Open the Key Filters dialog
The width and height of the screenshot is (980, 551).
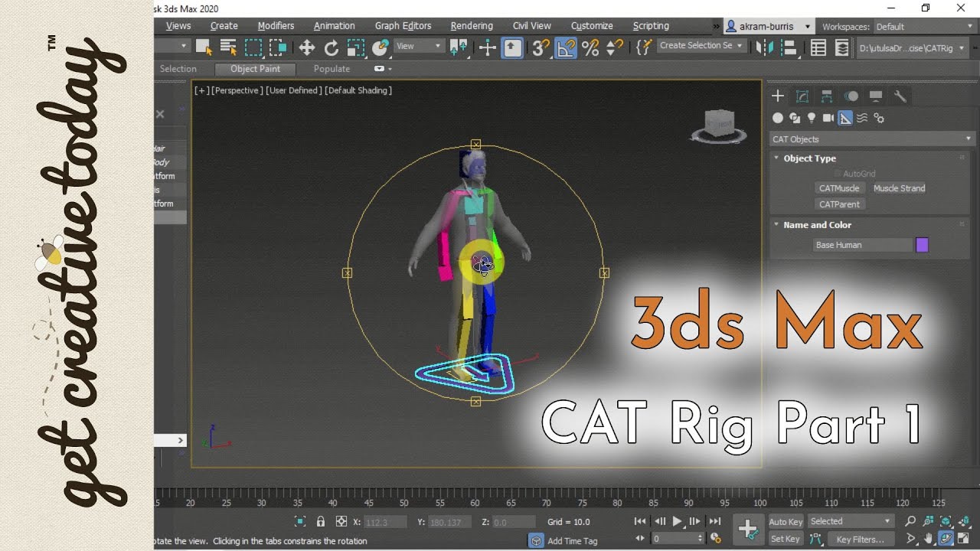click(859, 540)
